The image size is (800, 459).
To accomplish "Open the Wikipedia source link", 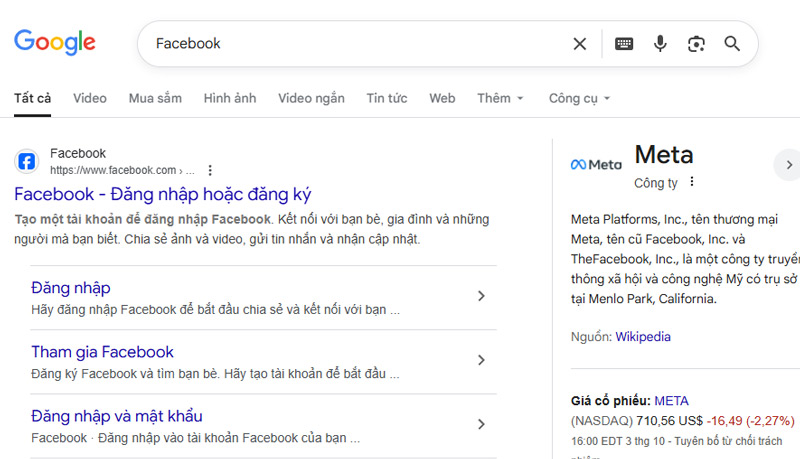I will click(643, 337).
